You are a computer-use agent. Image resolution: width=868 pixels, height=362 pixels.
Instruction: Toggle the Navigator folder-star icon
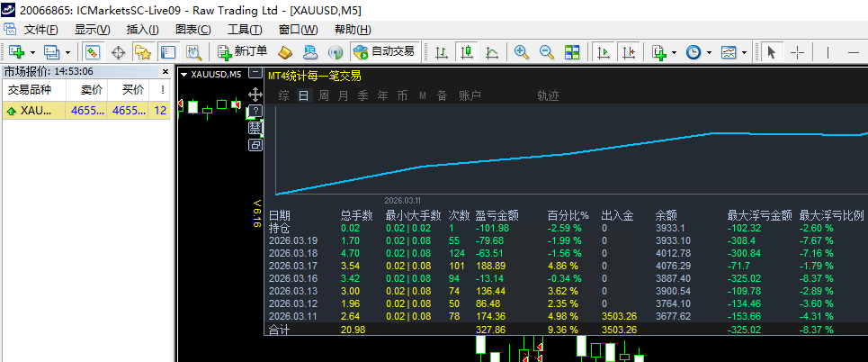[143, 52]
